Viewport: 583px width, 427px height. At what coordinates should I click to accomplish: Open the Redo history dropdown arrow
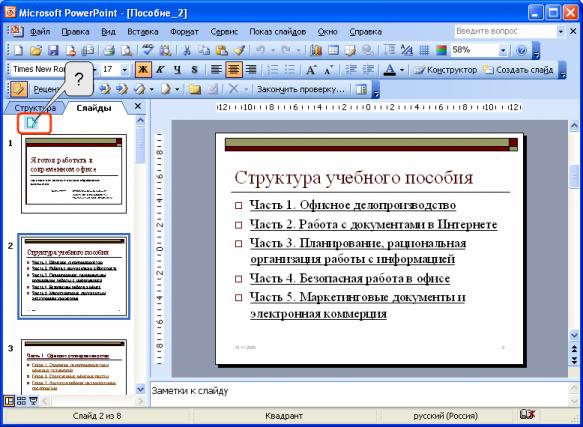click(x=298, y=50)
